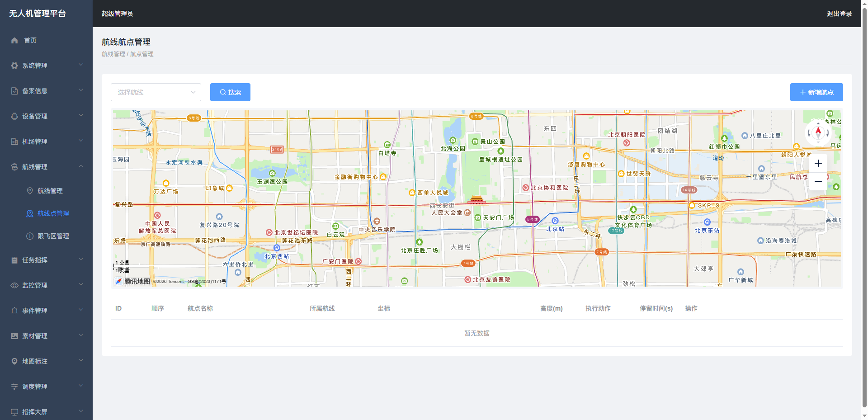Viewport: 868px width, 420px height.
Task: Click the home icon beside 首页
Action: click(14, 40)
